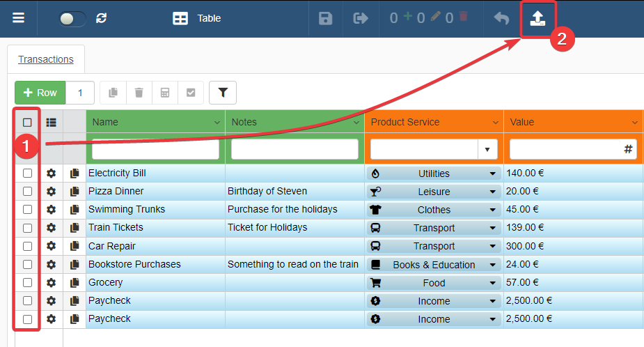This screenshot has width=644, height=347.
Task: Click the green add Row button
Action: [x=40, y=93]
